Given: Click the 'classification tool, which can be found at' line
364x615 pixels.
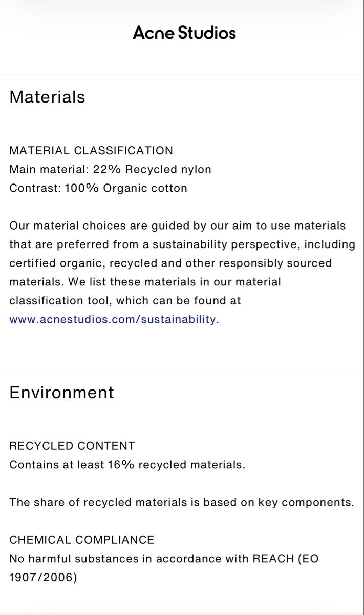Looking at the screenshot, I should (x=125, y=301).
